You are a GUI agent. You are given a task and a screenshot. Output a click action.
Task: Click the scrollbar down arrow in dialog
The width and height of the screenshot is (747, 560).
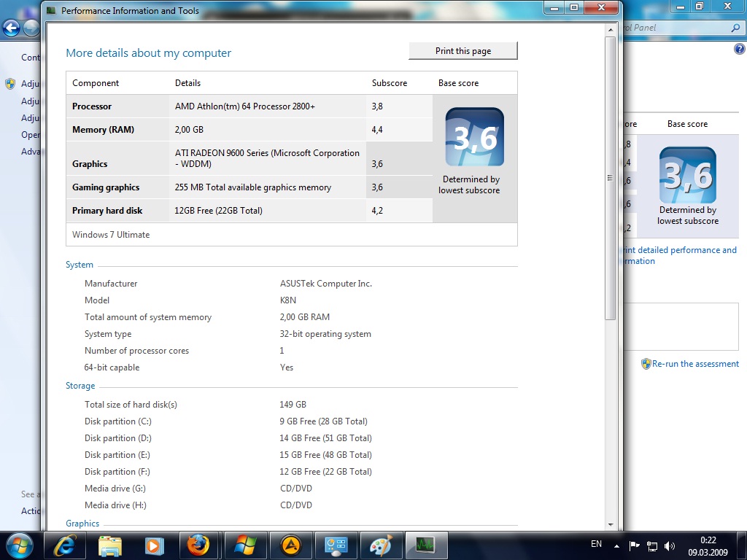[611, 524]
